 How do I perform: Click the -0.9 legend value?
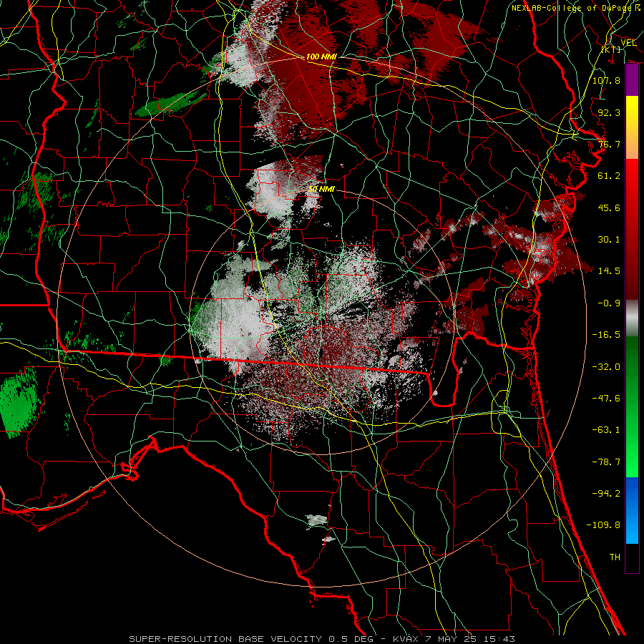click(609, 303)
